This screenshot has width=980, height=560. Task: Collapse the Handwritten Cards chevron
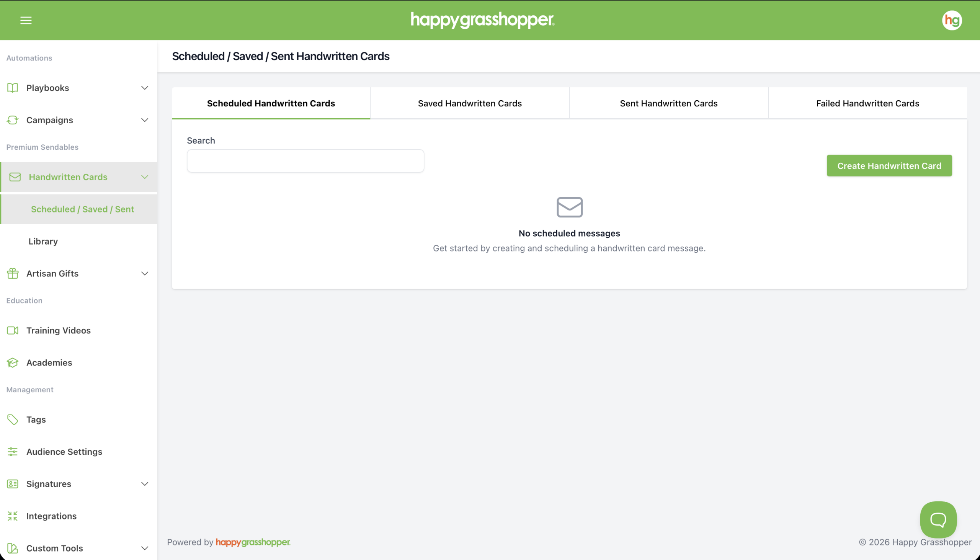click(145, 177)
